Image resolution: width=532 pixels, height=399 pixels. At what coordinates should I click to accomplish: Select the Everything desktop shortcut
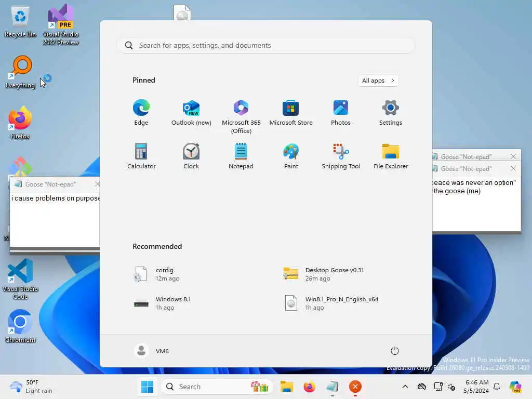(20, 72)
